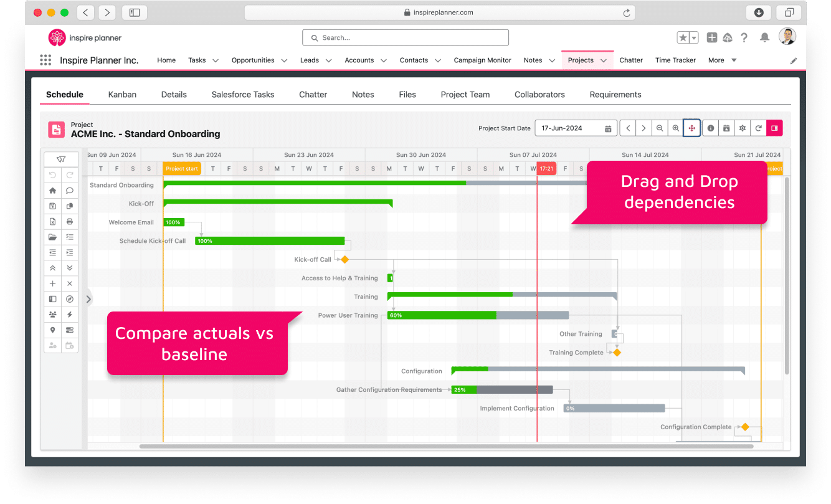Switch to the Details tab
This screenshot has width=831, height=504.
pyautogui.click(x=174, y=95)
